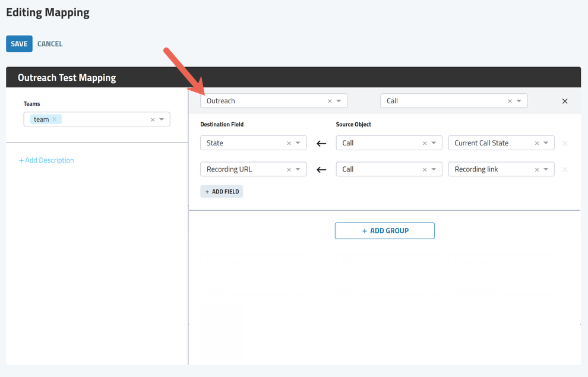Screen dimensions: 588x377
Task: Open the State destination dropdown
Action: click(298, 143)
